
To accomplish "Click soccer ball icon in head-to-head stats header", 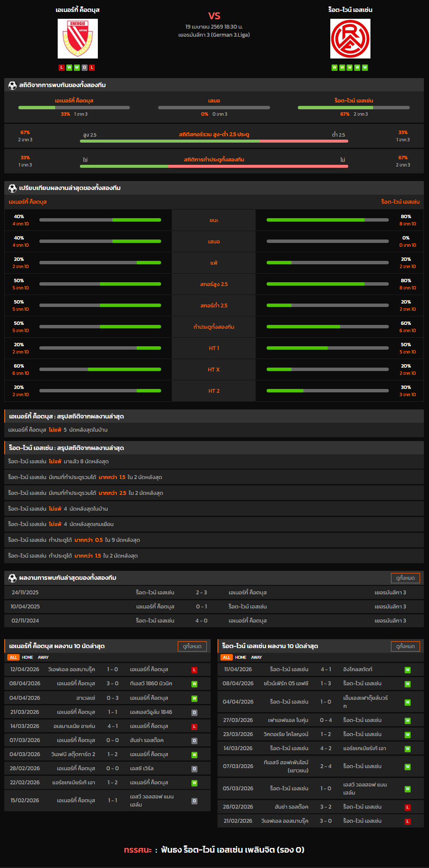I will [12, 85].
